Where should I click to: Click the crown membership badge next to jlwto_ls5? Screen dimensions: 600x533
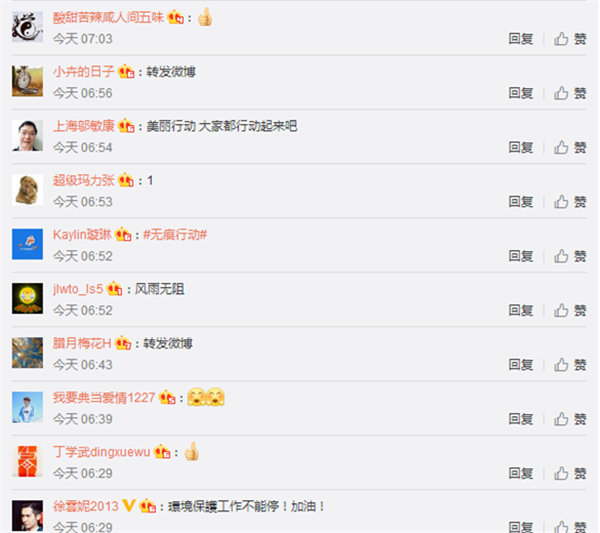[x=114, y=289]
